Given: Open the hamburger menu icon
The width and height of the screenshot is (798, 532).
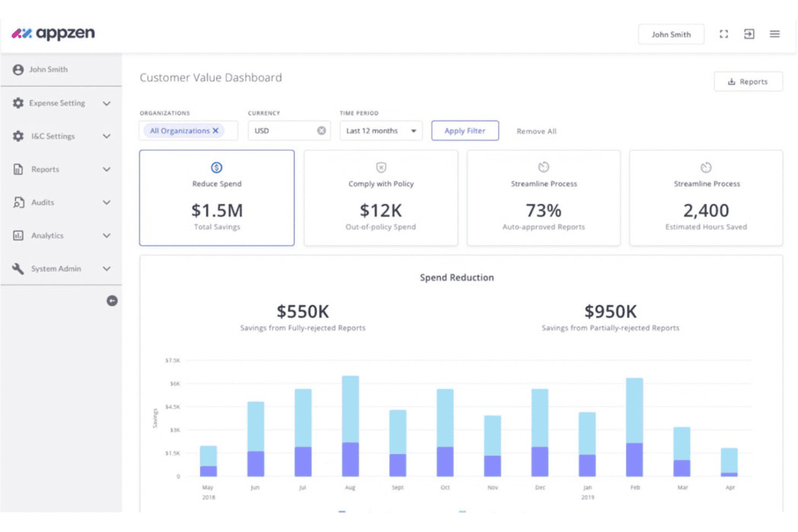Looking at the screenshot, I should click(774, 34).
